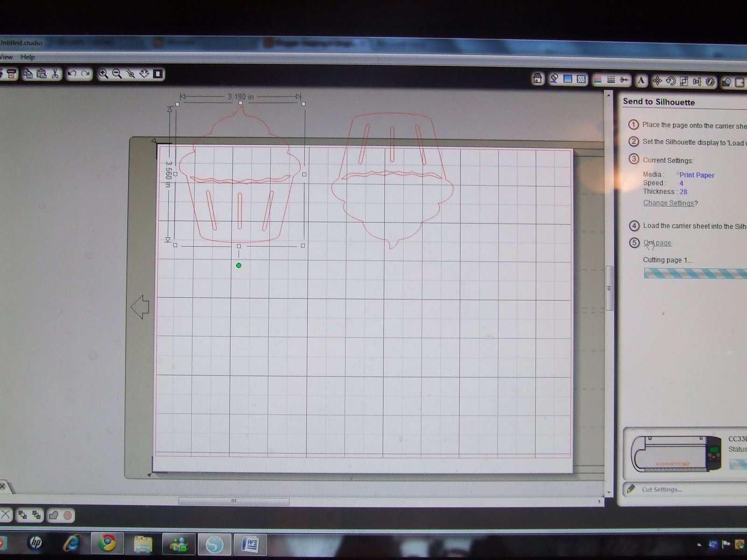Open the line color panel

click(598, 80)
